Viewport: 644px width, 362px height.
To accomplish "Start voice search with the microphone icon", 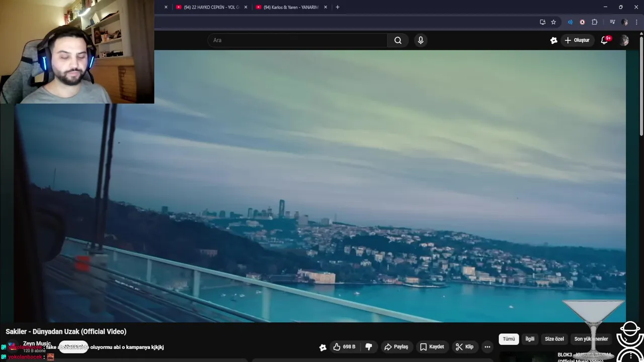I will [421, 40].
